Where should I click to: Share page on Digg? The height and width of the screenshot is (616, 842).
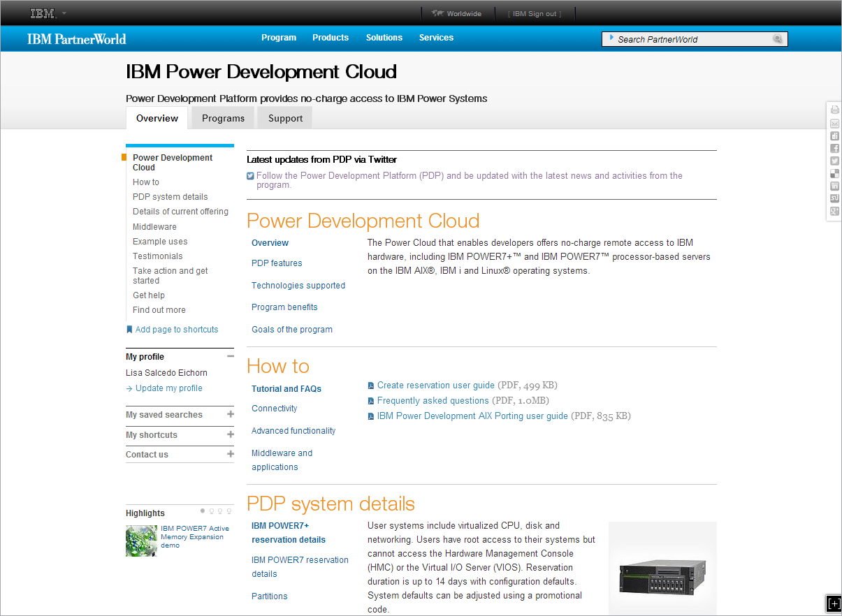click(834, 135)
